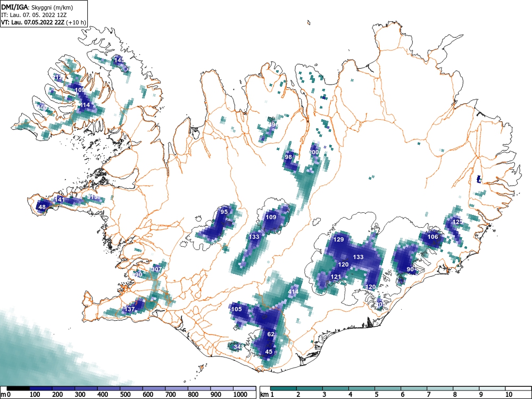The height and width of the screenshot is (399, 532).
Task: Click the 300 tick label in metre legend
Action: 80,395
